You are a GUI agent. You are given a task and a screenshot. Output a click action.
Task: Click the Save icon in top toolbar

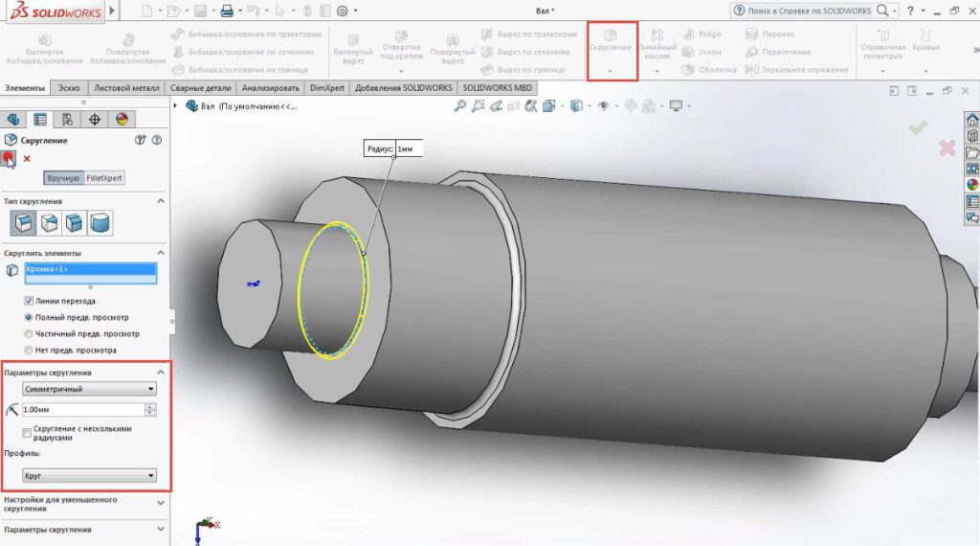pos(200,11)
